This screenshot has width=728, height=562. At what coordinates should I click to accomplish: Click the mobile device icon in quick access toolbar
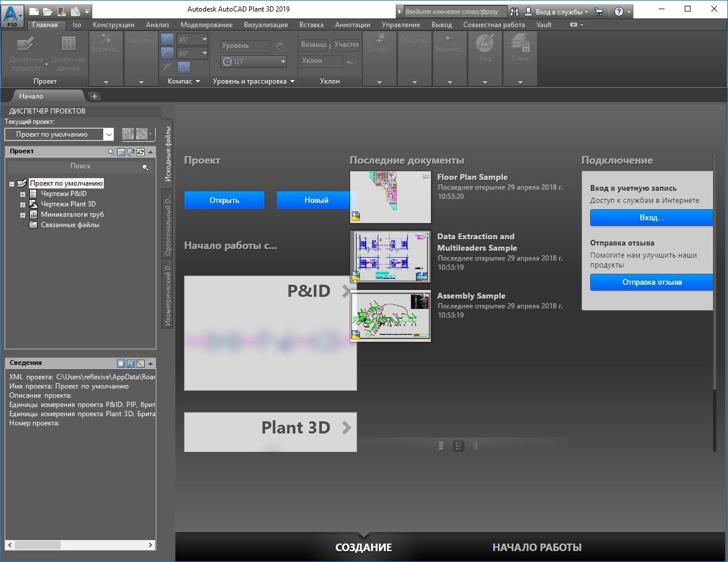[62, 11]
